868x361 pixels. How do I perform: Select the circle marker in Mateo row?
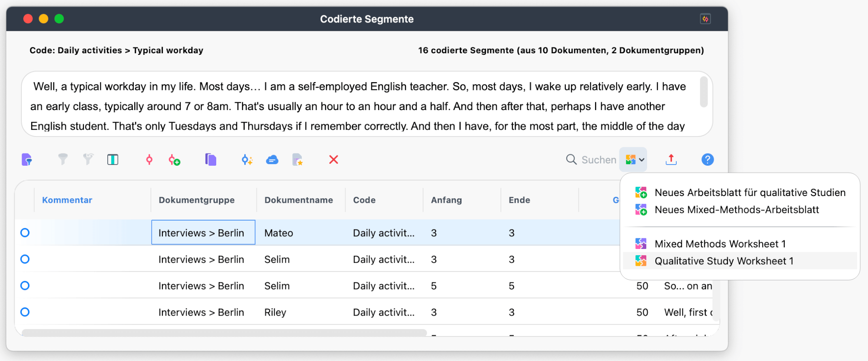click(x=25, y=233)
